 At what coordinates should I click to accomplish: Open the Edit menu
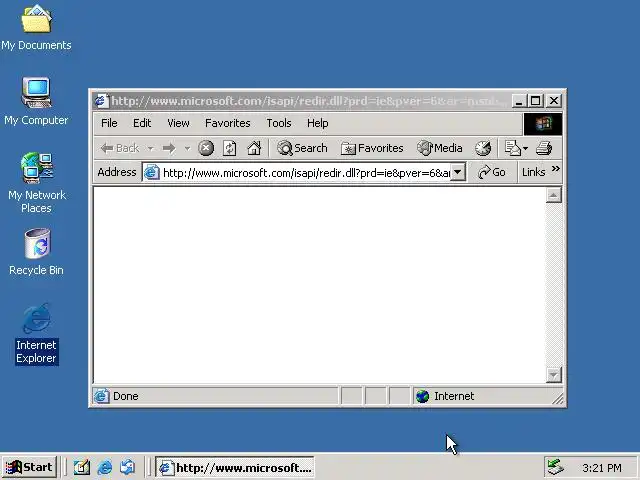(142, 123)
